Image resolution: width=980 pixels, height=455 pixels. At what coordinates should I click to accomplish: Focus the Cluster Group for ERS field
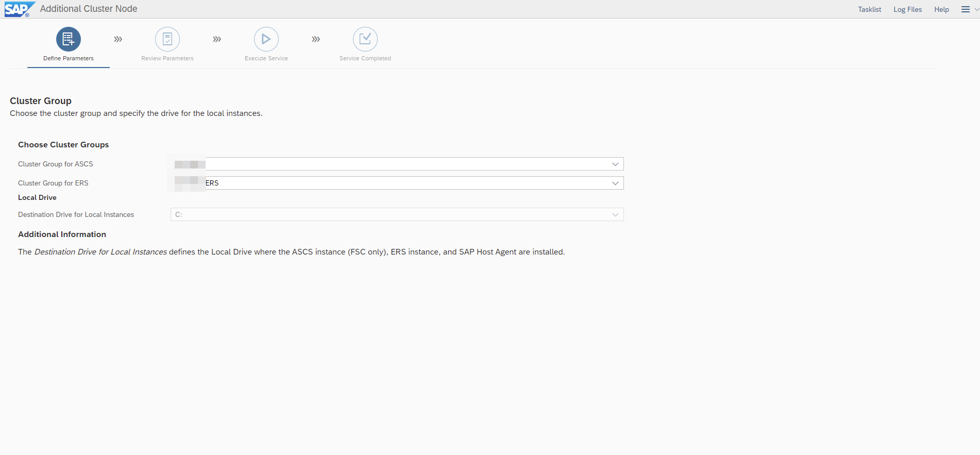[397, 183]
